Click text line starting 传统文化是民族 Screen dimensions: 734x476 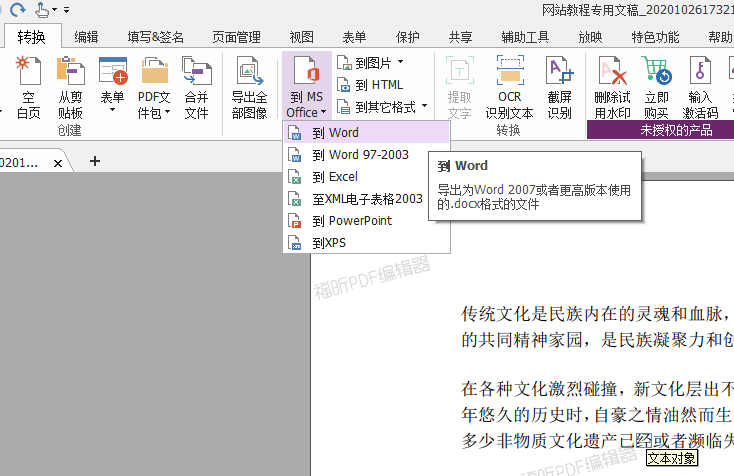tap(597, 314)
